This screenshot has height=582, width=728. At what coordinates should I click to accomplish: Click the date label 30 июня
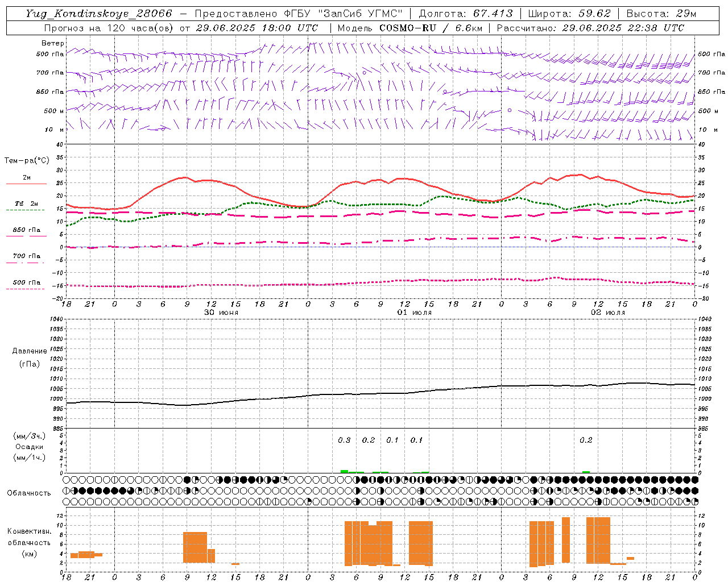221,313
